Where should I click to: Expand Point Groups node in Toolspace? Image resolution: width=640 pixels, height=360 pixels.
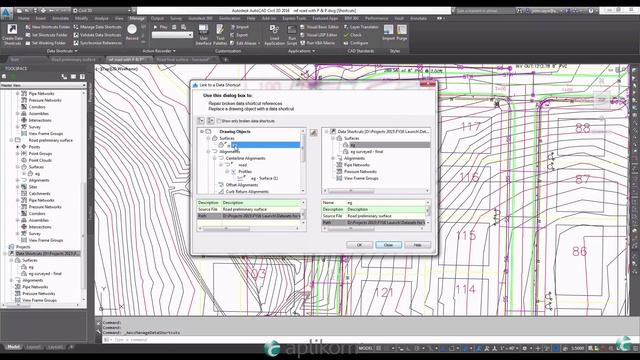pyautogui.click(x=18, y=153)
